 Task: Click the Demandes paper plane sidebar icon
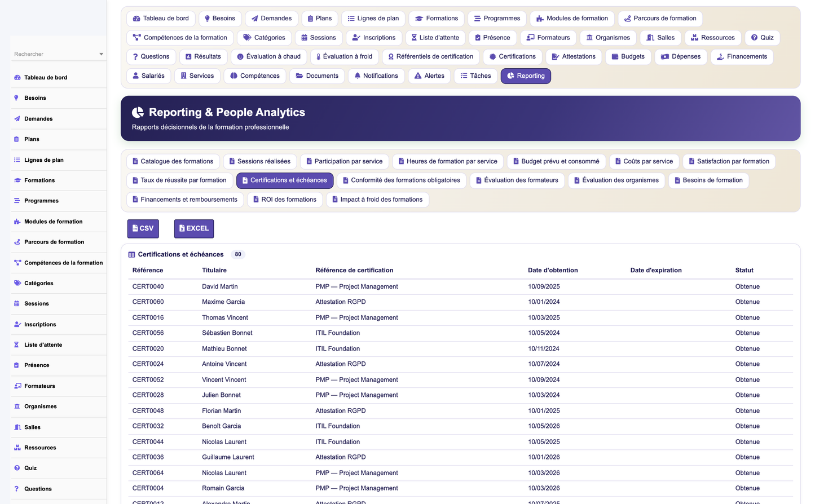(17, 119)
